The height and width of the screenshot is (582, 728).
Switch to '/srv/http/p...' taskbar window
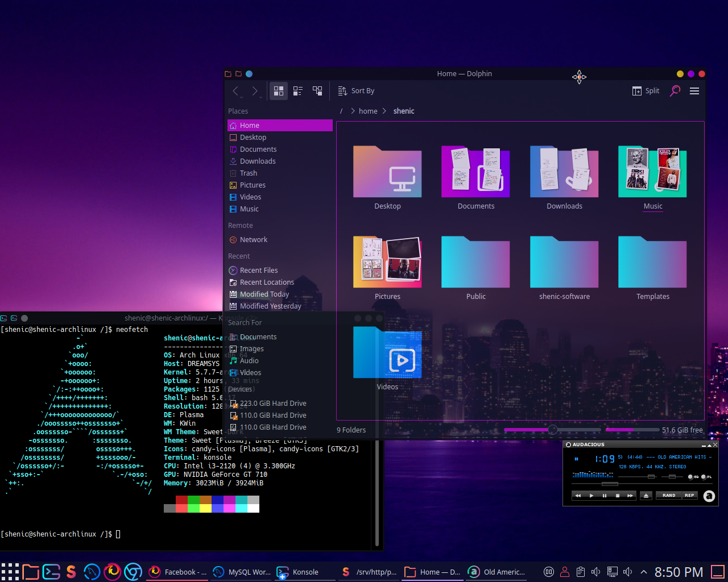(x=370, y=572)
